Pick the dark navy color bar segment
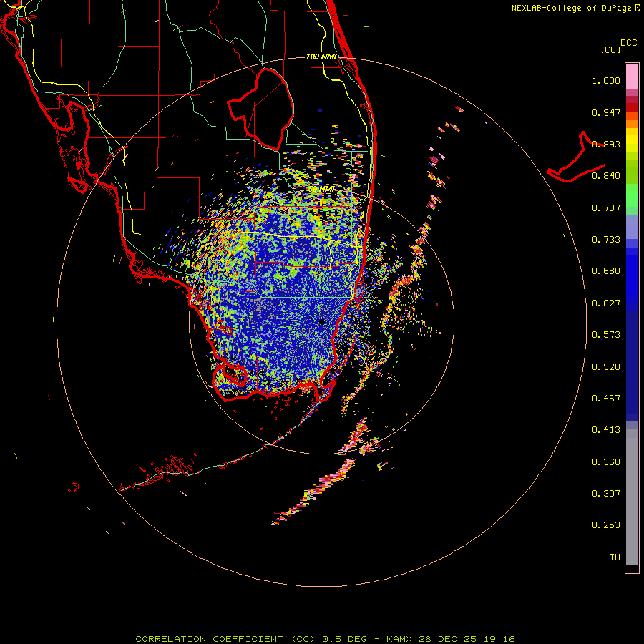644x644 pixels. (632, 361)
